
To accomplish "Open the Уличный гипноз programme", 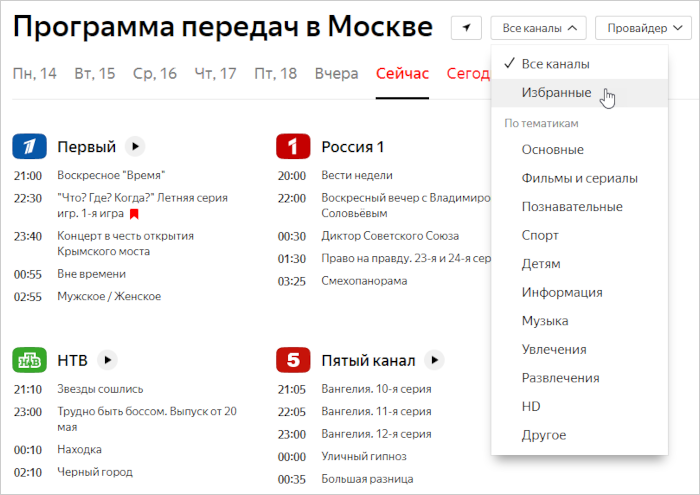I will point(364,456).
